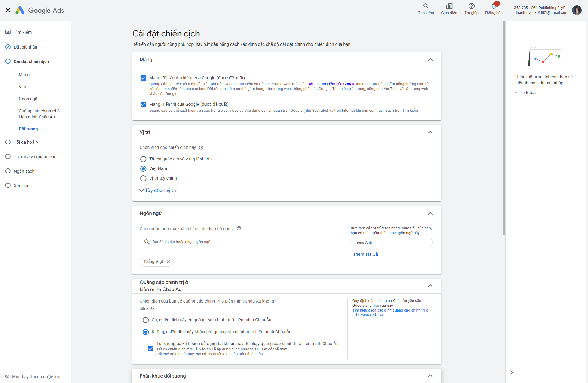Viewport: 588px width, 383px height.
Task: Click the account email thanhtuyen301001@gmail.com
Action: click(x=542, y=13)
